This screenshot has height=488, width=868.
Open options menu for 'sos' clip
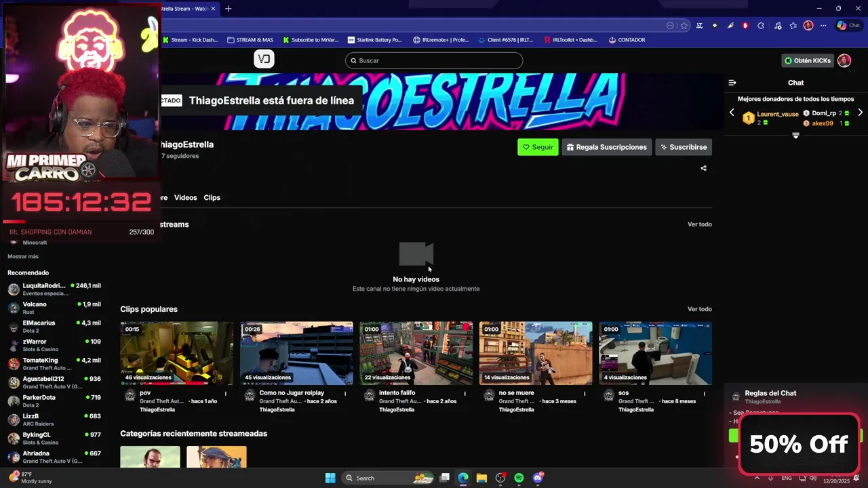tap(705, 393)
